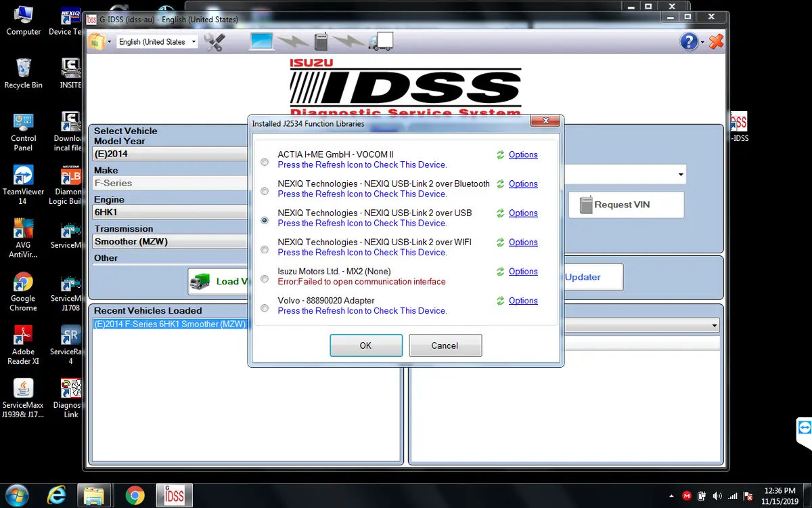Launch Internet Explorer from the taskbar
The width and height of the screenshot is (812, 508).
click(x=58, y=496)
